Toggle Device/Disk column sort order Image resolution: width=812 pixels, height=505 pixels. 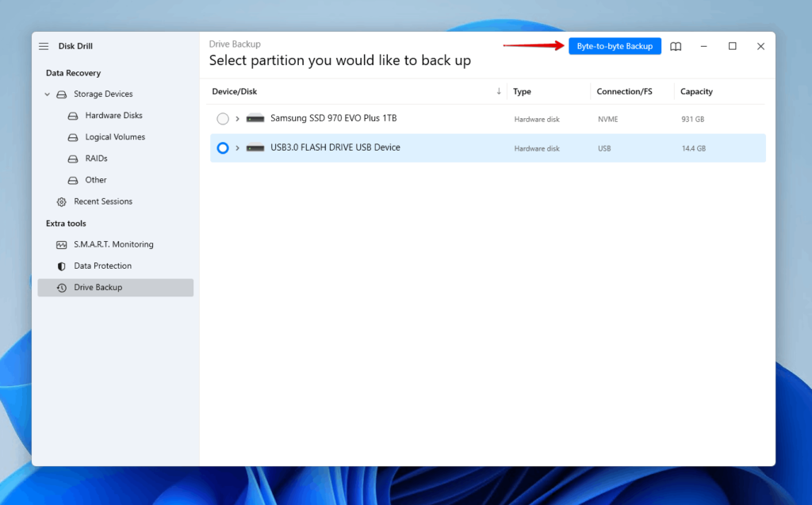500,90
